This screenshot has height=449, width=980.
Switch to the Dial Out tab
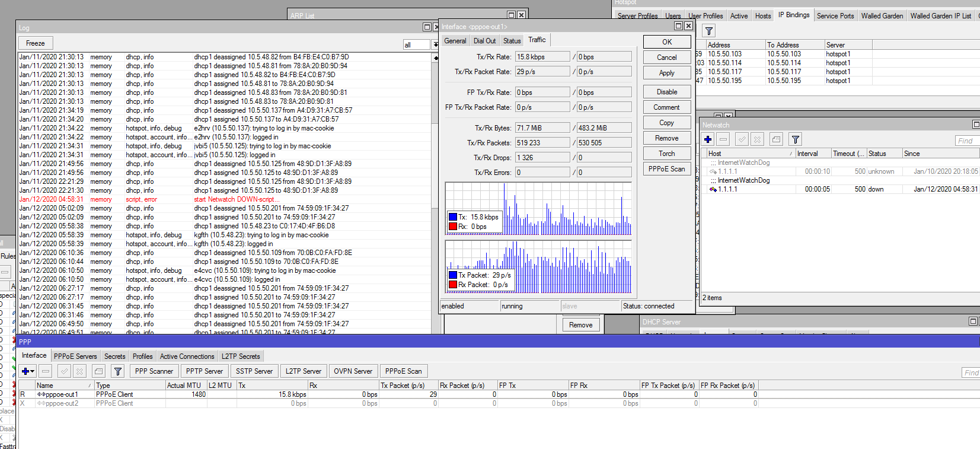point(484,41)
